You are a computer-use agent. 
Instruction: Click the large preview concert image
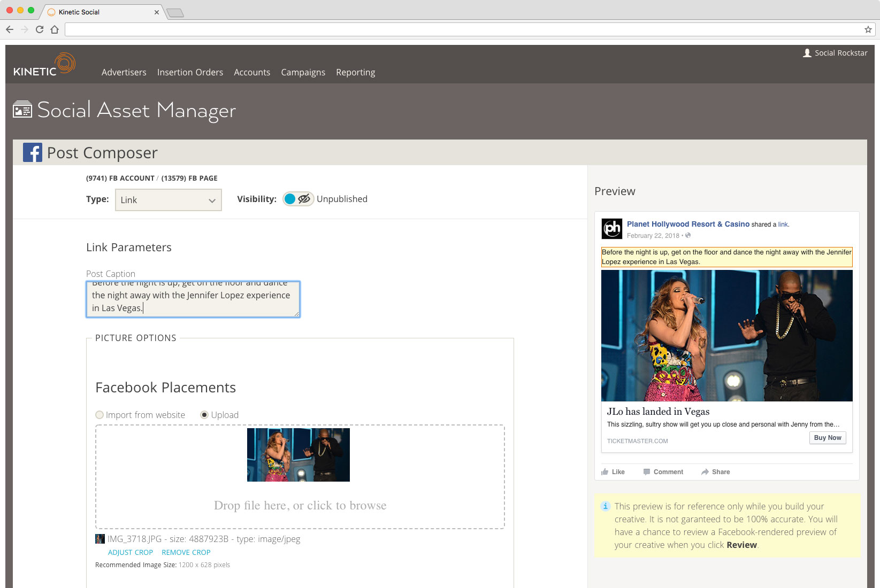pyautogui.click(x=727, y=336)
